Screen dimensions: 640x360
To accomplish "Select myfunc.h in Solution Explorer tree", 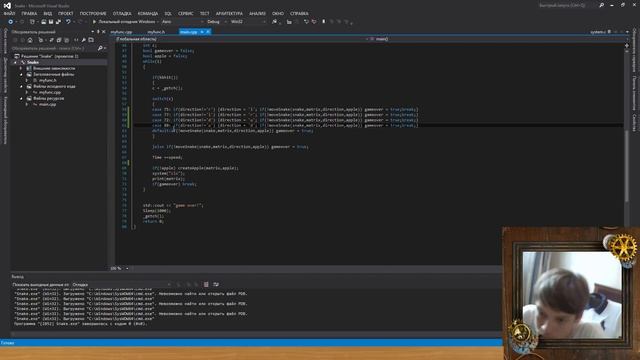I will click(x=47, y=80).
